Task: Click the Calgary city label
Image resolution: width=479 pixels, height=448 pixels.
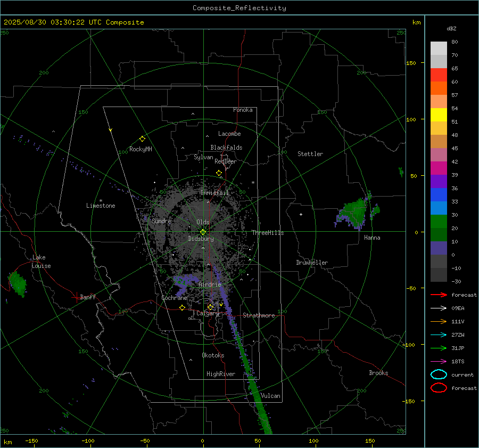Action: tap(208, 313)
